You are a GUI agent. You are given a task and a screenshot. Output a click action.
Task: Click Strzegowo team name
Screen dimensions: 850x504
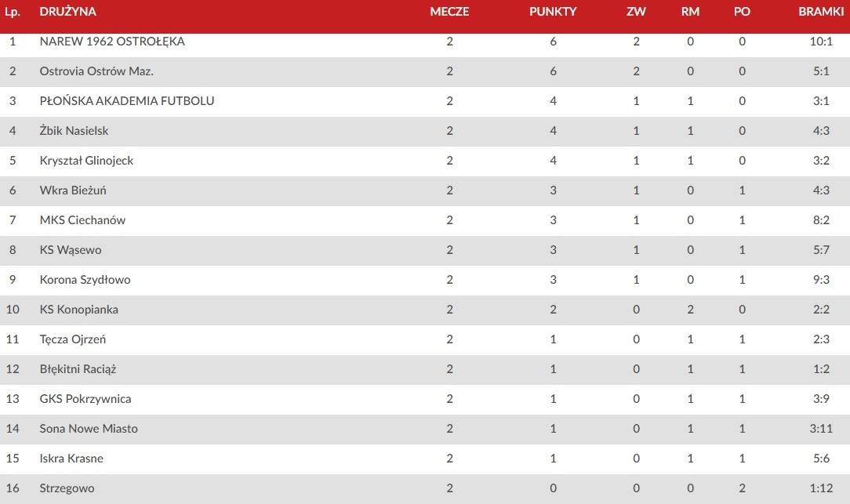coord(67,488)
